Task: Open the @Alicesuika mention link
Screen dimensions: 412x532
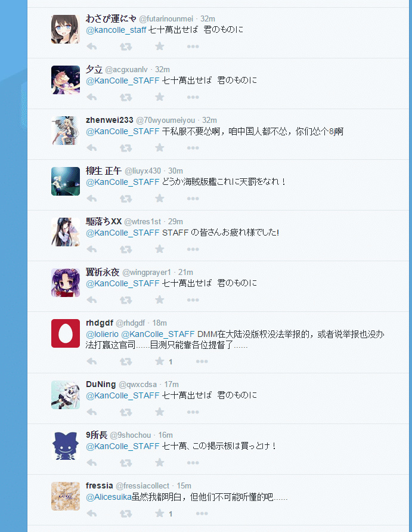Action: coord(109,497)
